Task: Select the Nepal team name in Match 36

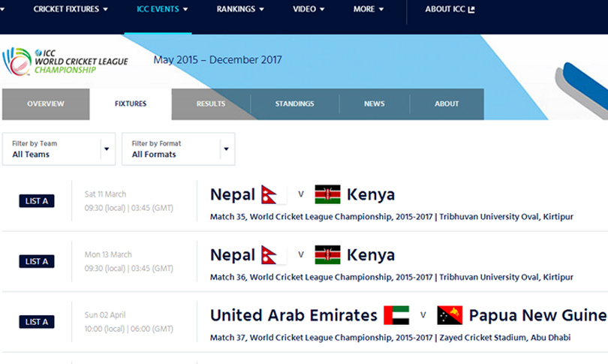Action: point(233,255)
